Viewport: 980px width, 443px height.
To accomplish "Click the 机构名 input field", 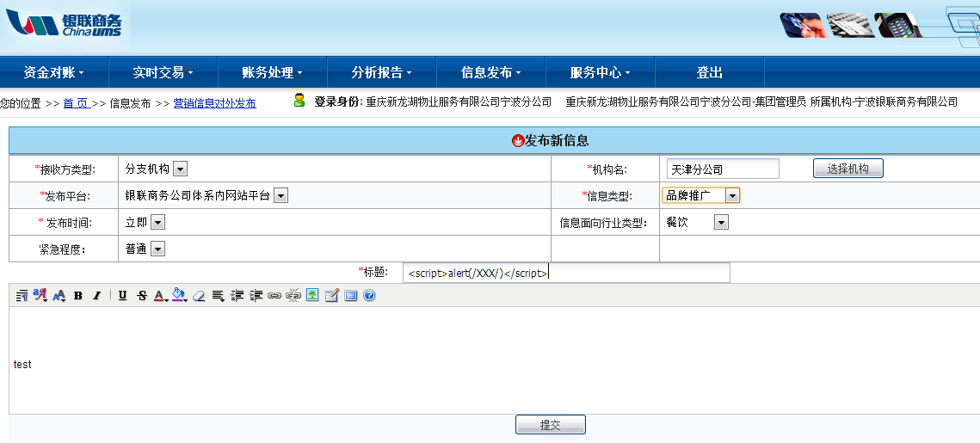I will (723, 169).
